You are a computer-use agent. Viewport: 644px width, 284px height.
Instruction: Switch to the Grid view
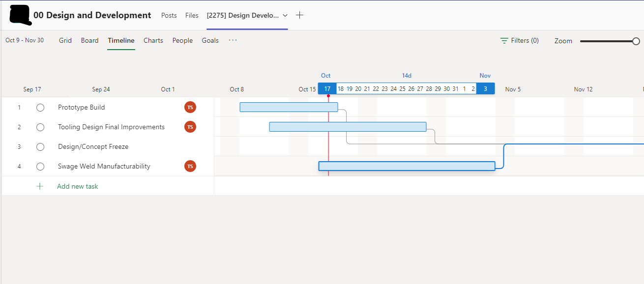(65, 40)
